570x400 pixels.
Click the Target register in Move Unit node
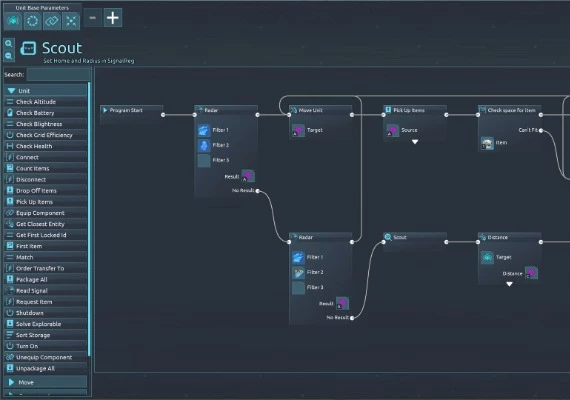click(x=298, y=131)
